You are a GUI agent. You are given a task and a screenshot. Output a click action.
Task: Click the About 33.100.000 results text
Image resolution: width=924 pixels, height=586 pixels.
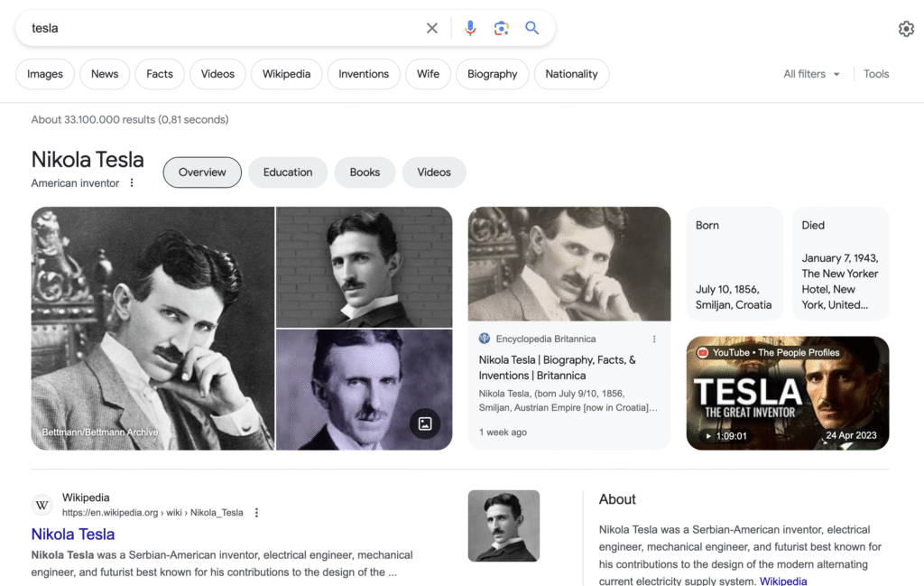(x=130, y=120)
